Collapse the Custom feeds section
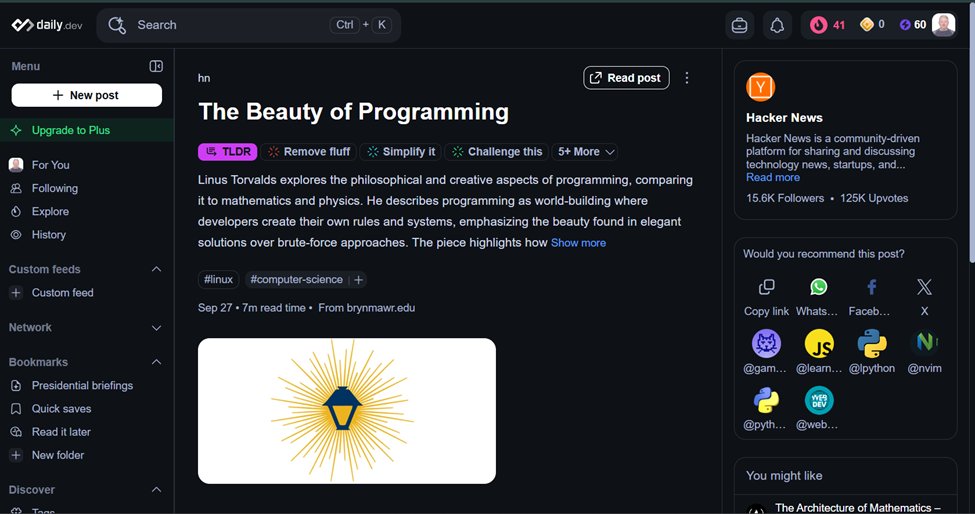 coord(157,269)
